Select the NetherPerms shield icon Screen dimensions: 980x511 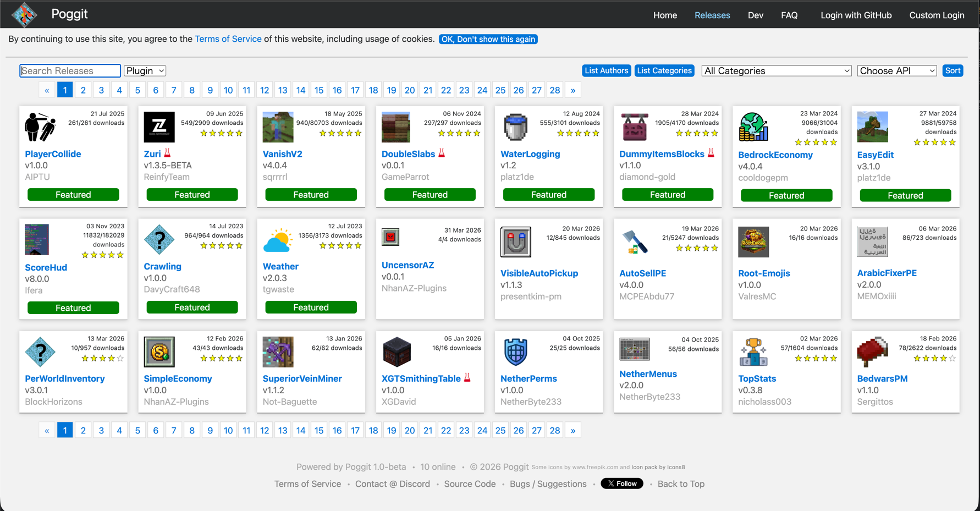(x=515, y=352)
